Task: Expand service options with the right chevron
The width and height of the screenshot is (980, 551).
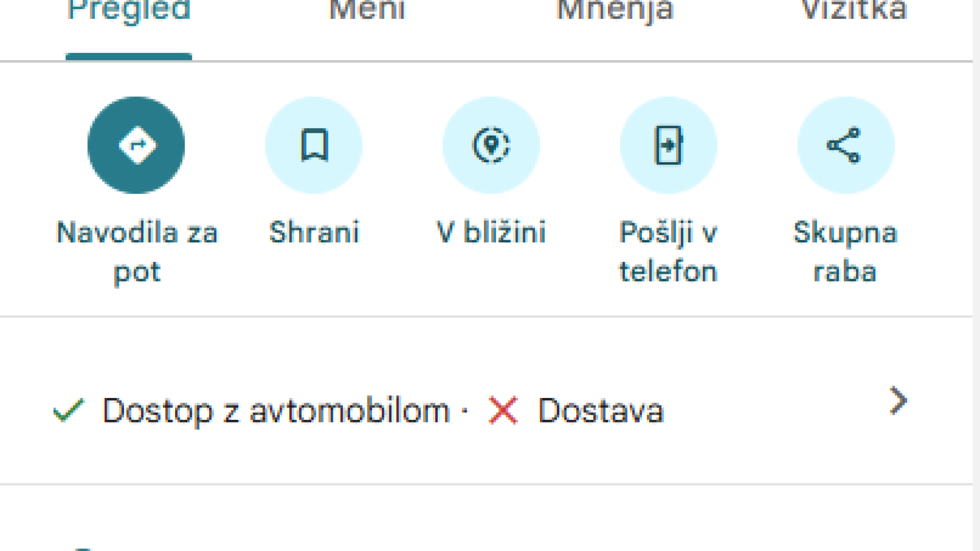Action: (x=898, y=401)
